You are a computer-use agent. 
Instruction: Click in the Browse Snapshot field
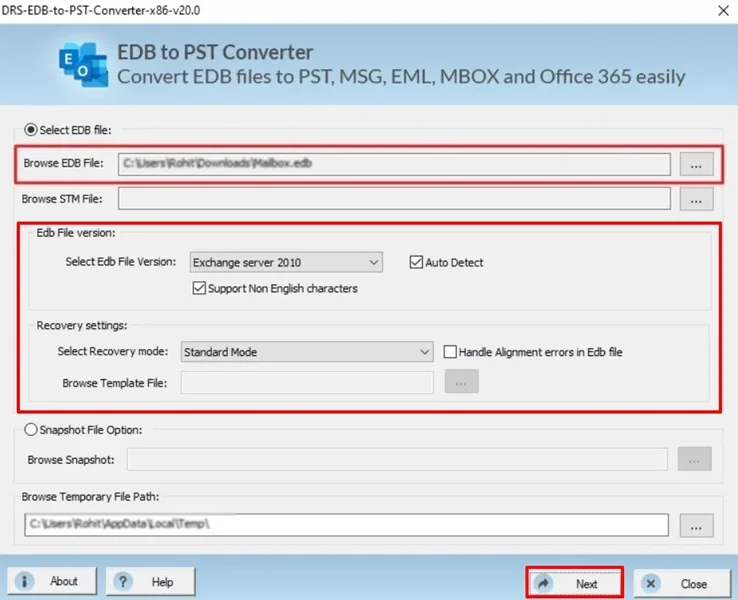point(397,459)
